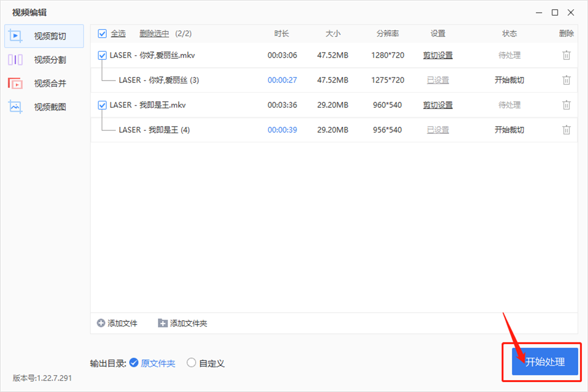Click the 添加文件夹 folder icon
The width and height of the screenshot is (588, 392).
163,323
